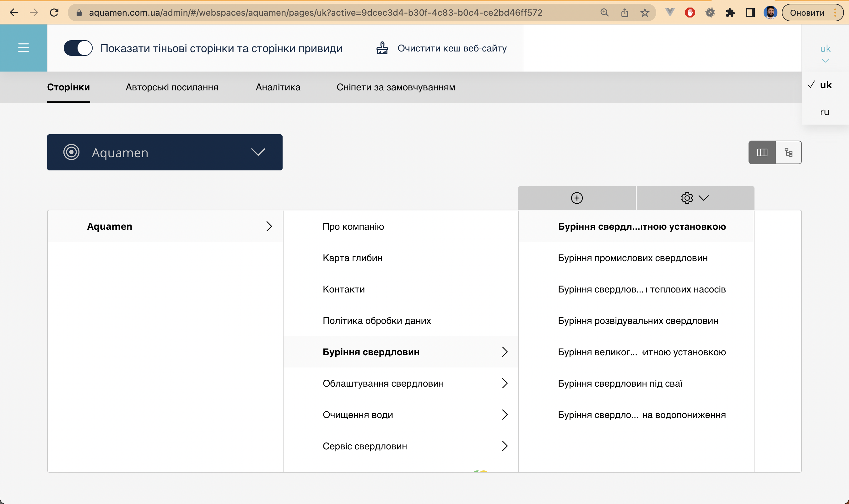
Task: Select 'Буріння свердл...ітною установкою' bold page
Action: [636, 226]
